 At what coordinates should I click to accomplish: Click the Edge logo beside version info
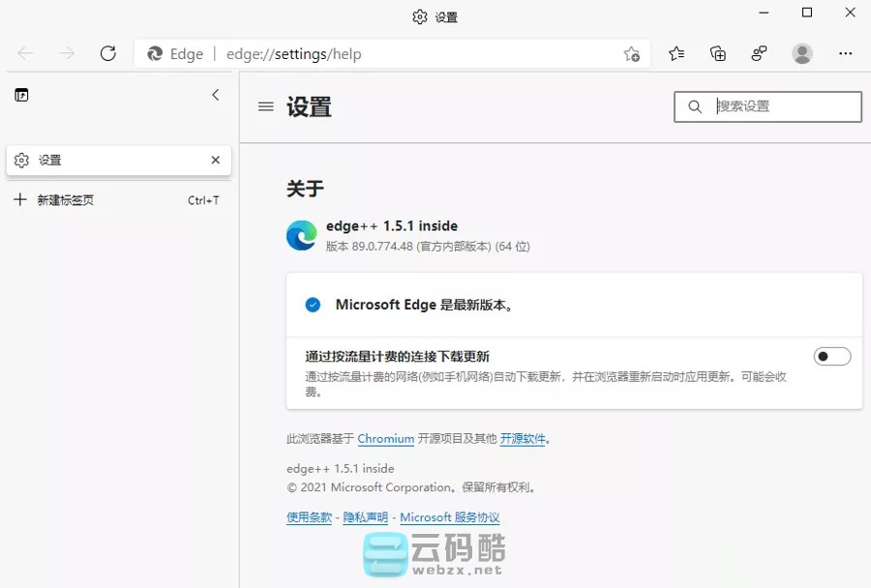301,235
